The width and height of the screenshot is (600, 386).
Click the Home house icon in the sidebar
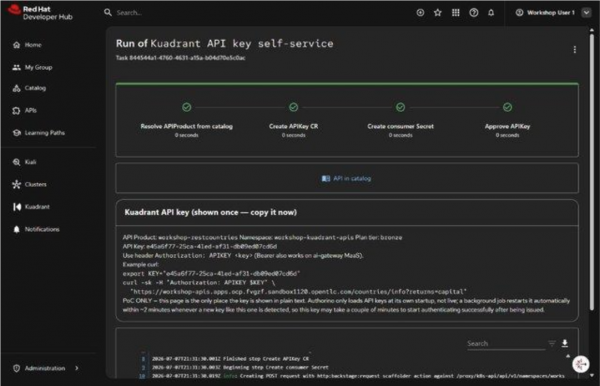click(x=16, y=45)
